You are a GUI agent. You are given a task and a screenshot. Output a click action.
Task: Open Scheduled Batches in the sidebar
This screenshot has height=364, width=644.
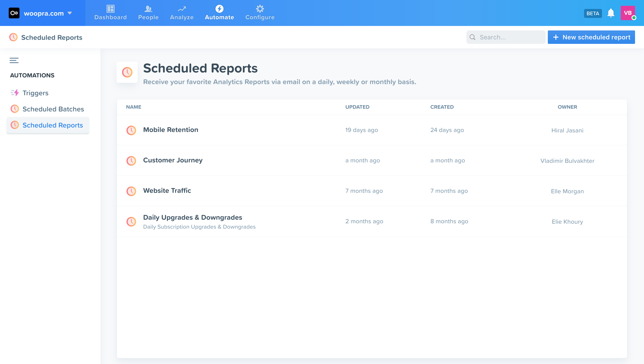(x=53, y=109)
